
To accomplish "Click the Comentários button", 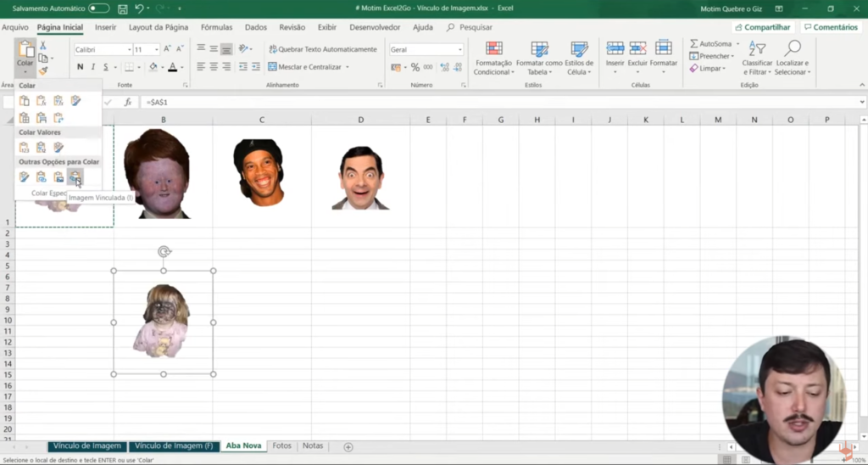I will [x=831, y=27].
